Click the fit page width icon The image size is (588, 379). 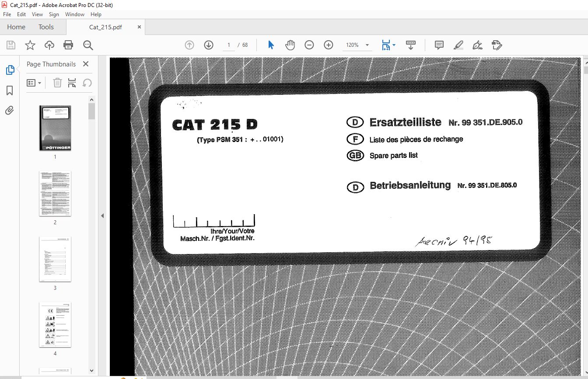pos(386,45)
